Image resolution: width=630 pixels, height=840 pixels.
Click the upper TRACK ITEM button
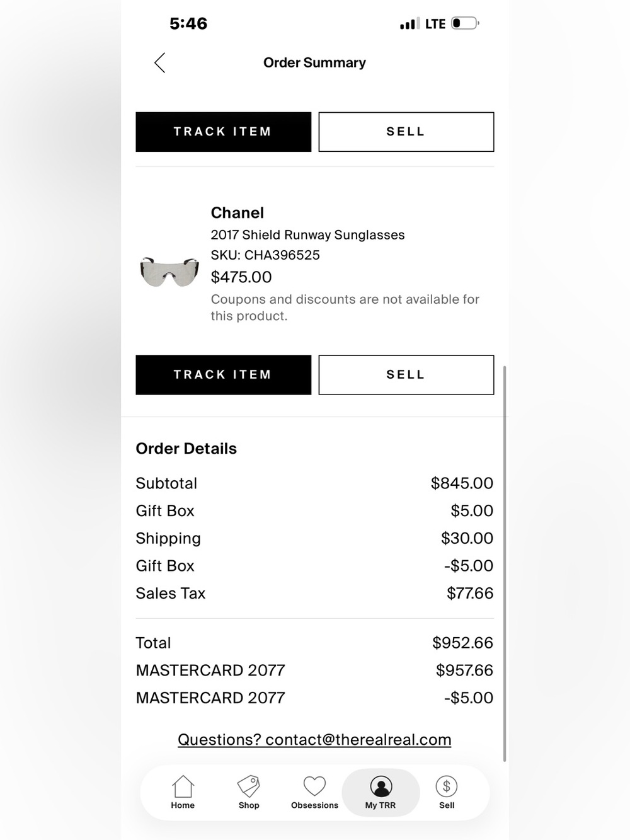point(223,132)
